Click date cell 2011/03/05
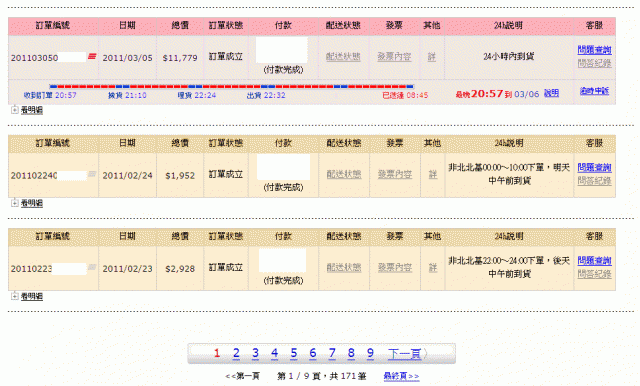The width and height of the screenshot is (640, 386). coord(127,58)
